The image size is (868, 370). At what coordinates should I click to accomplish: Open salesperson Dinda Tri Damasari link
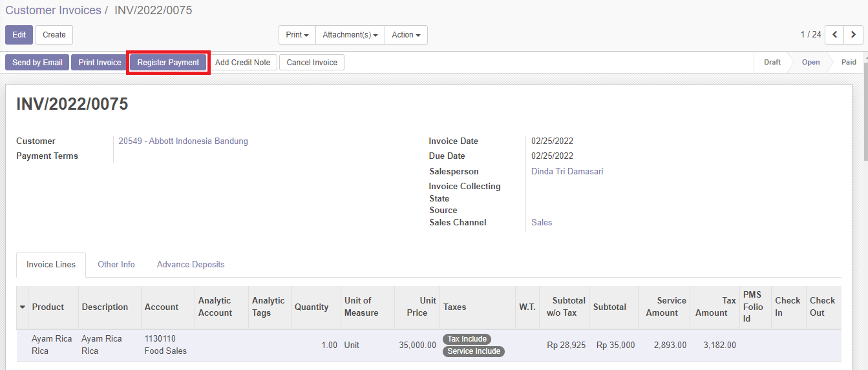[567, 172]
